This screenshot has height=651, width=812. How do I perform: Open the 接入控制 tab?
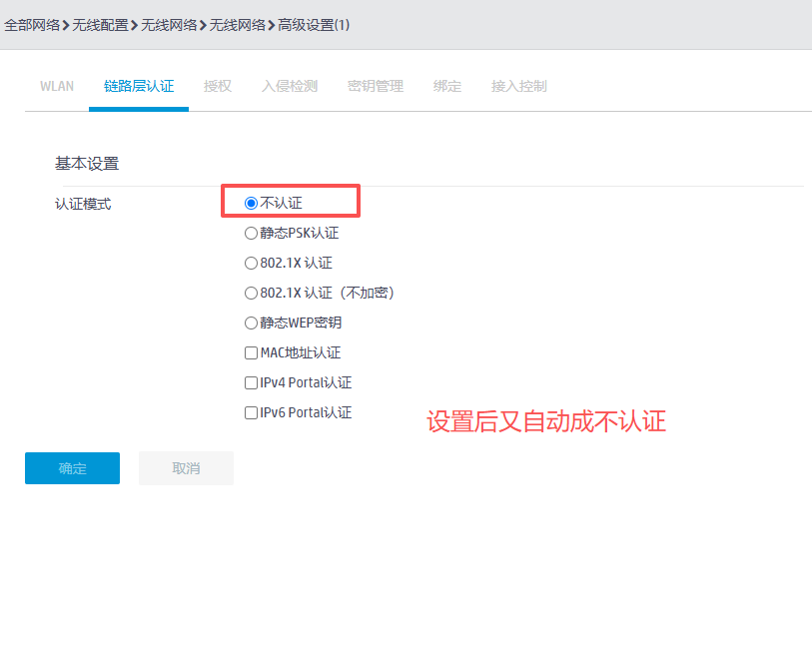[x=519, y=86]
